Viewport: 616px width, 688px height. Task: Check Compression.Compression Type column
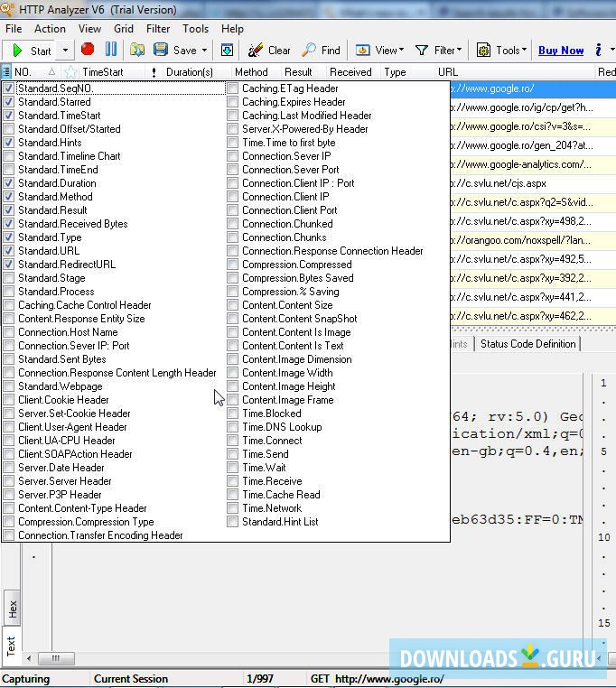pyautogui.click(x=8, y=522)
